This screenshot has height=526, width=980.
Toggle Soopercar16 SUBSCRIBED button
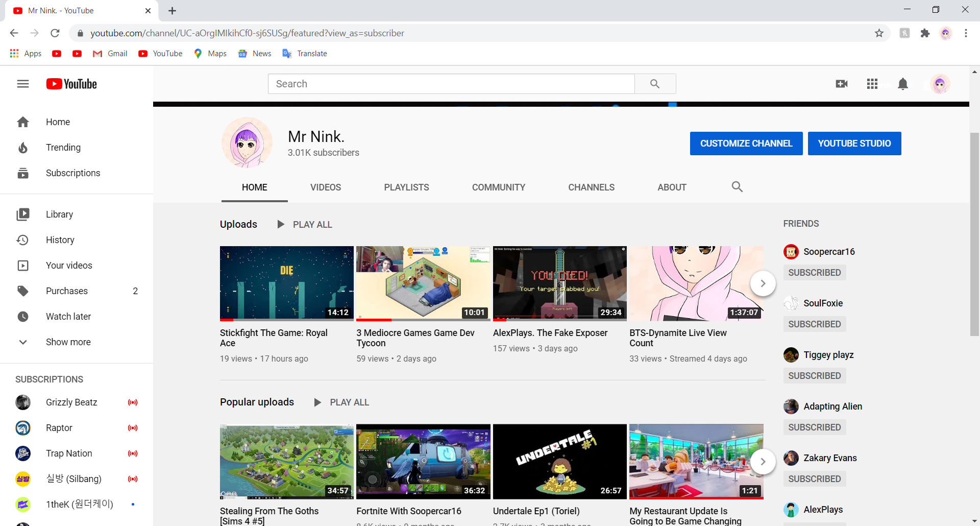click(x=815, y=273)
